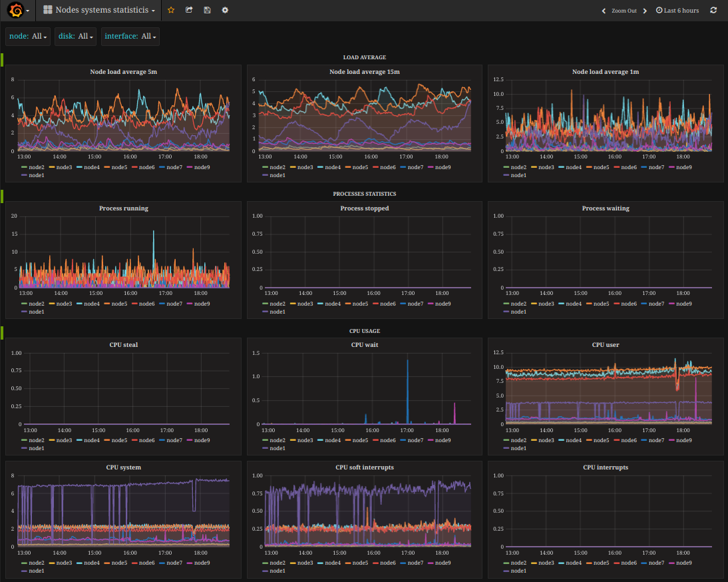This screenshot has width=728, height=582.
Task: Shift time range backward with left chevron
Action: click(x=604, y=11)
